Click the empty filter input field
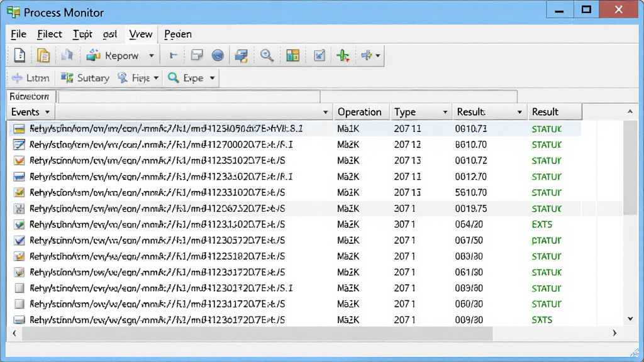 point(189,97)
